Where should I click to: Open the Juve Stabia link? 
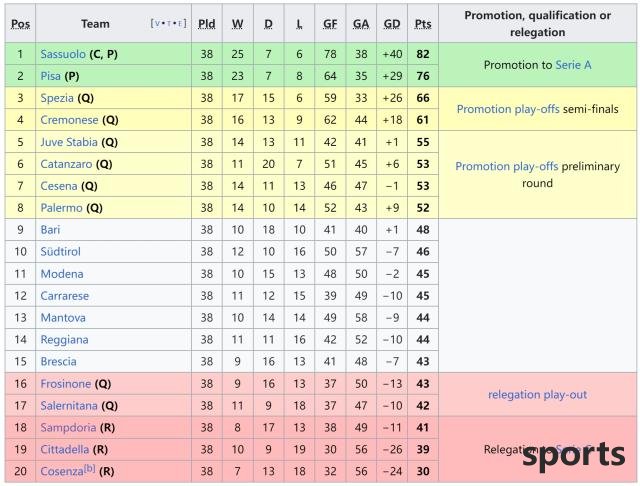click(69, 142)
